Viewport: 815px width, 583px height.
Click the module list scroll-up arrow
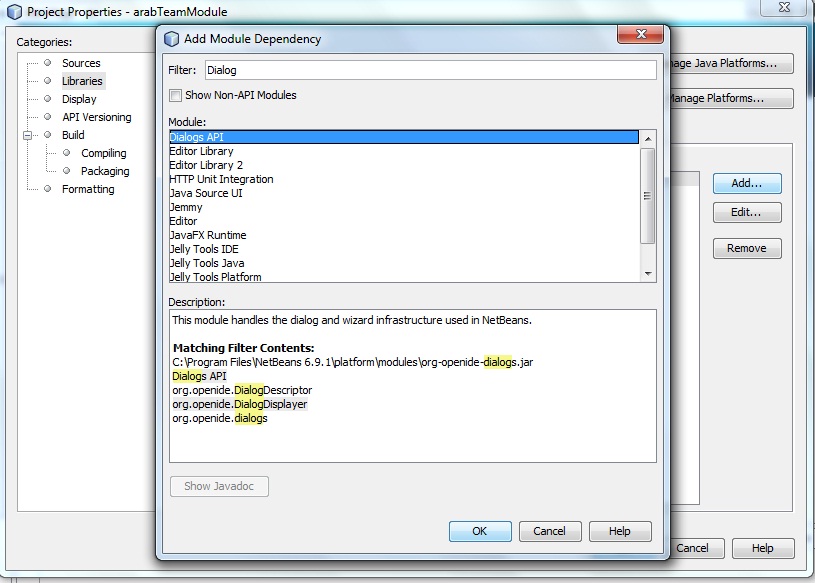point(648,139)
